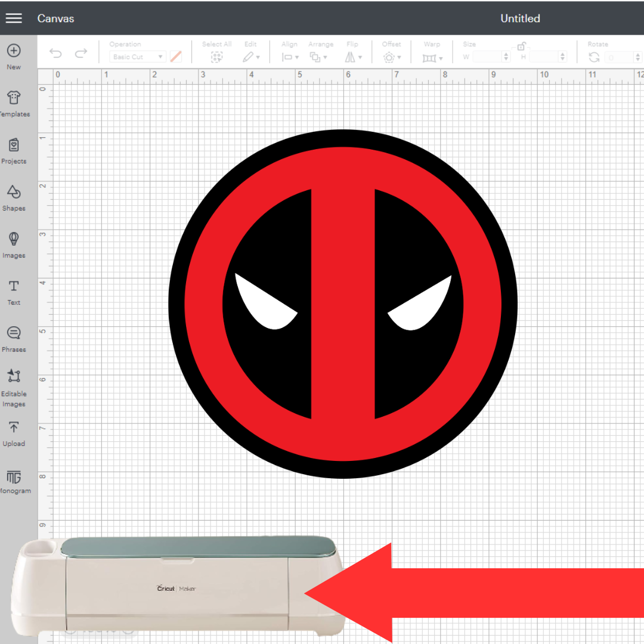Open the Monogram tool
Image resolution: width=644 pixels, height=644 pixels.
point(14,482)
